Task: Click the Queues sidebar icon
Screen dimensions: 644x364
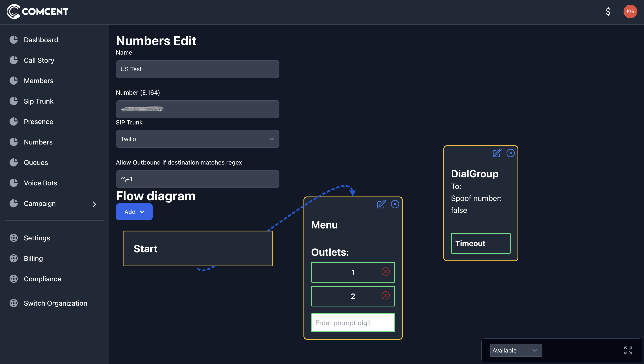Action: 14,163
